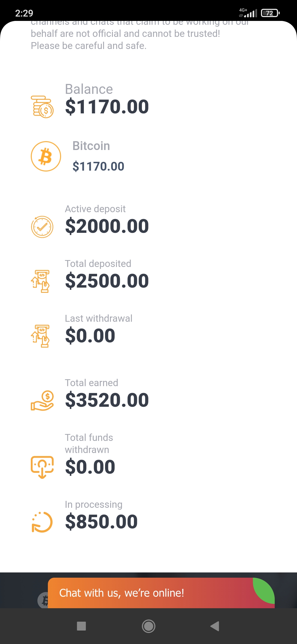
Task: Tap the Balance coin stack icon
Action: coord(42,107)
